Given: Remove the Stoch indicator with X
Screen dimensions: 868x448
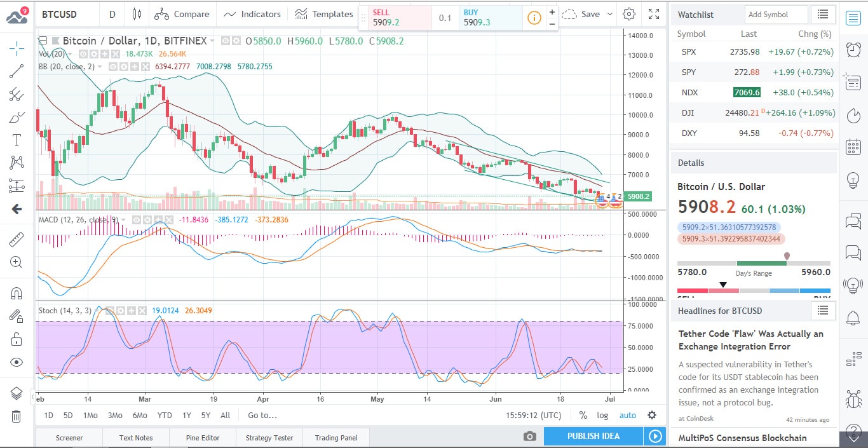Looking at the screenshot, I should coord(142,311).
